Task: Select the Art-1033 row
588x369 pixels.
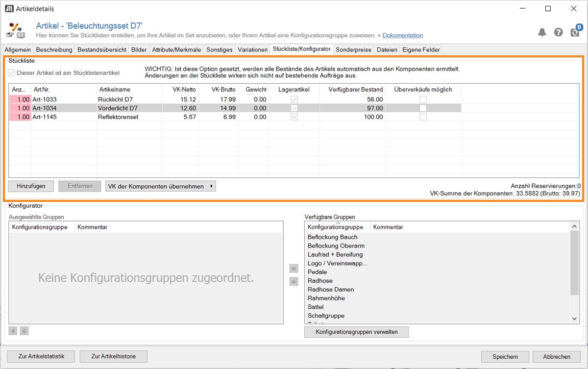Action: [x=235, y=99]
